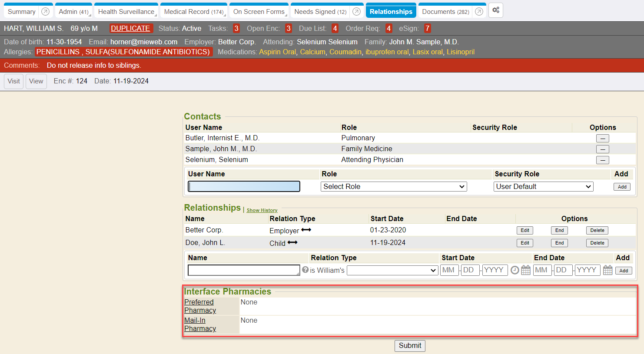
Task: Click the reciprocal arrow icon beside Employer
Action: click(x=306, y=230)
